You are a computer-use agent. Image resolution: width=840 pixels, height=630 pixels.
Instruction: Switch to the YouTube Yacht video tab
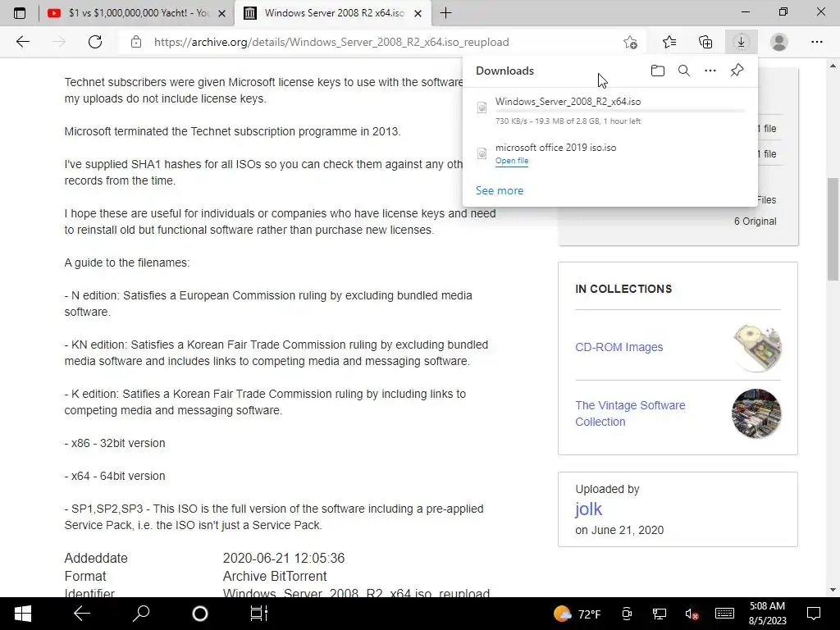point(136,13)
